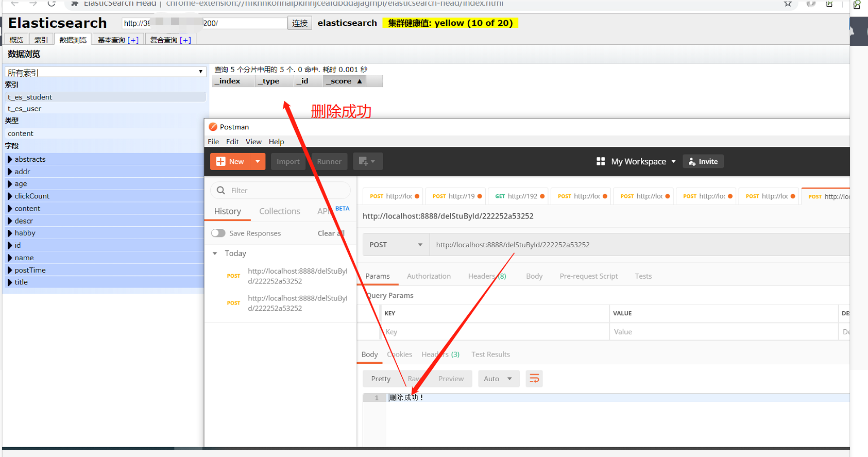
Task: Switch to the 数据浏览 tab
Action: click(73, 40)
